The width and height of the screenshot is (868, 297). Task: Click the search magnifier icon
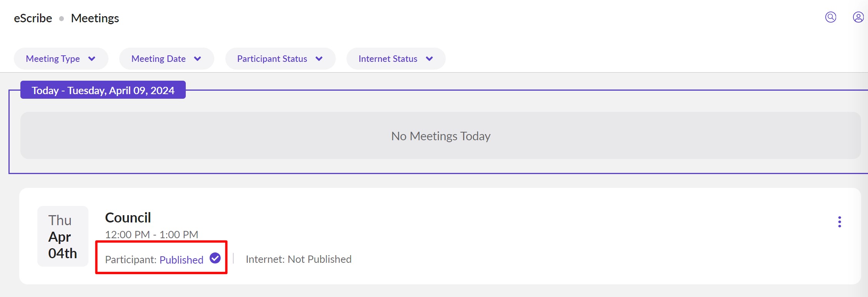(831, 17)
